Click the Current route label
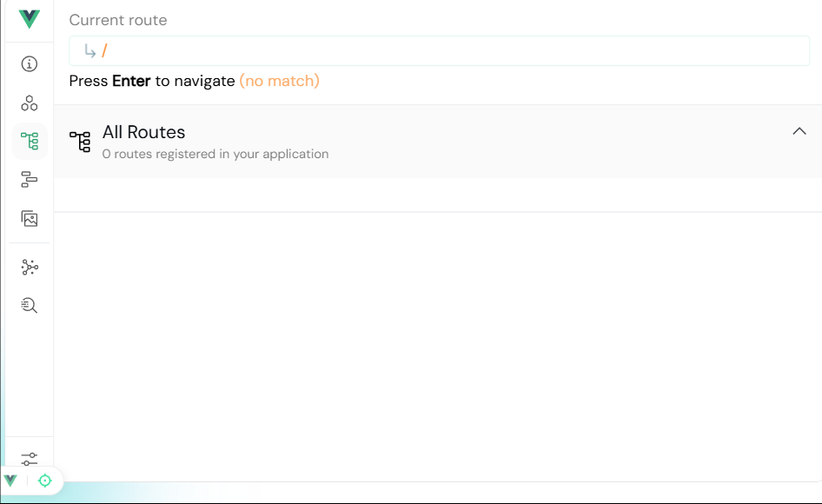 (118, 20)
